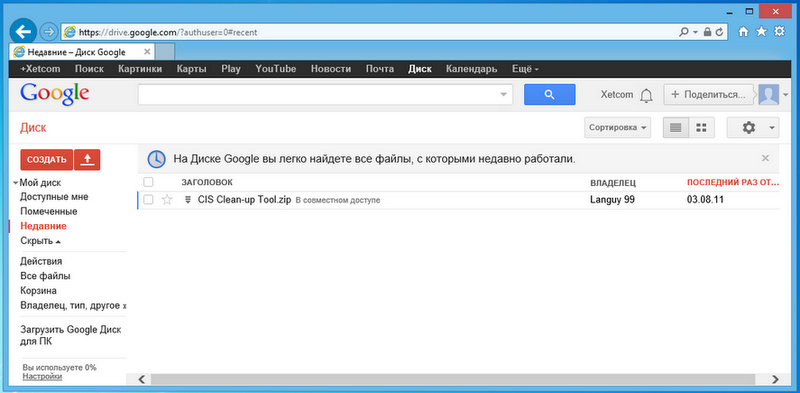Image resolution: width=800 pixels, height=393 pixels.
Task: Open Карты in Google bar
Action: pyautogui.click(x=192, y=69)
